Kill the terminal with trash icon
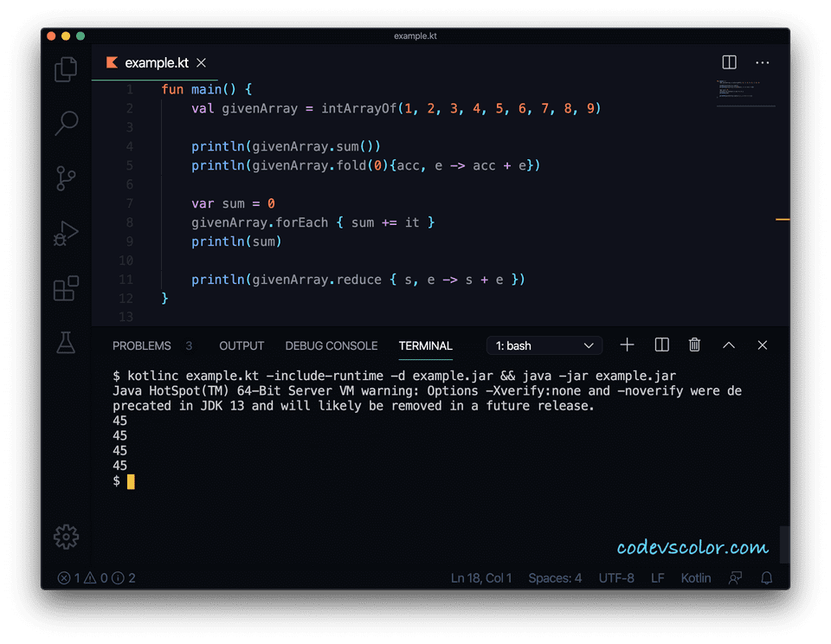Screen dimensions: 831x644 694,345
